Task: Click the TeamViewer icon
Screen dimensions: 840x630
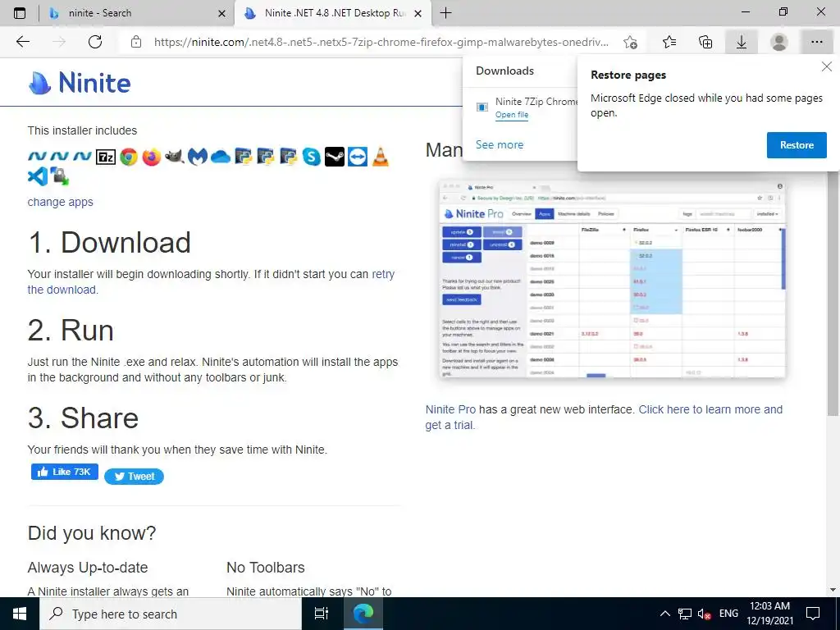Action: pyautogui.click(x=358, y=157)
